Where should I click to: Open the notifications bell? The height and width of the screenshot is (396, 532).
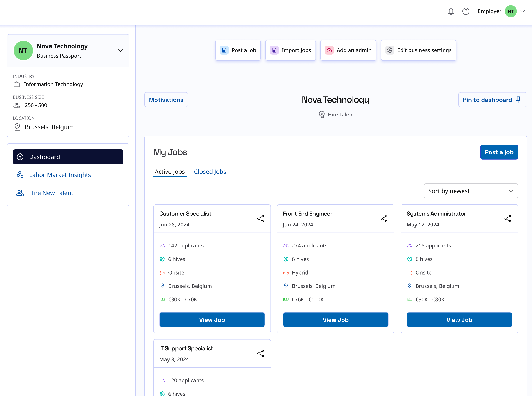tap(451, 11)
